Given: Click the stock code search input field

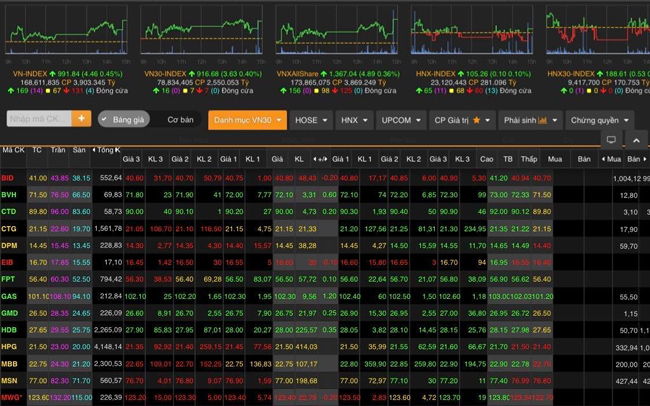Looking at the screenshot, I should (x=39, y=119).
